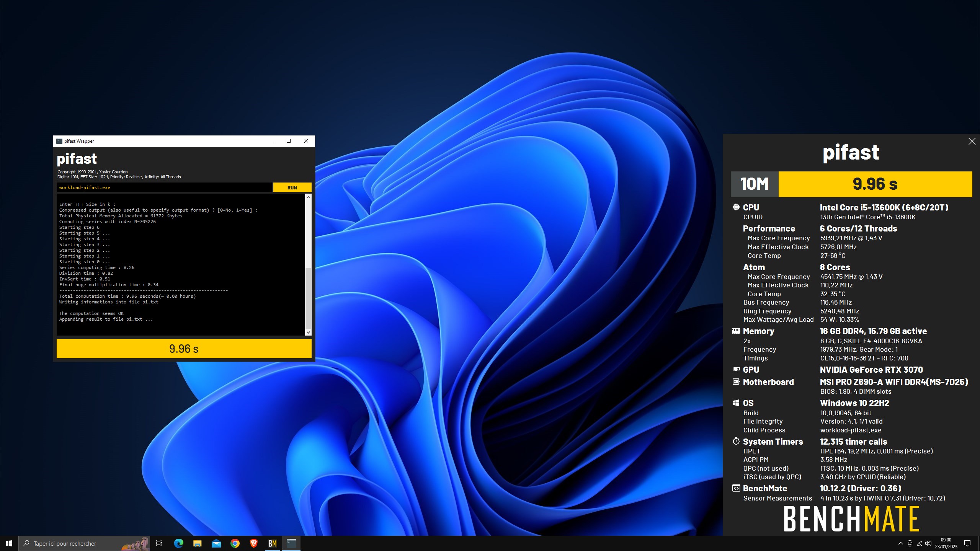Click the 9.96 s score in BenchMate panel
The height and width of the screenshot is (551, 980).
tap(875, 184)
